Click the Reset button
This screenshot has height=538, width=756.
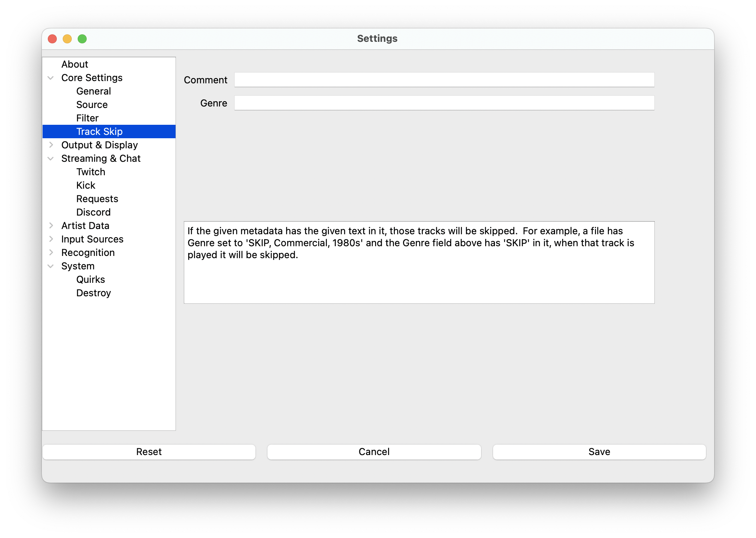point(149,452)
